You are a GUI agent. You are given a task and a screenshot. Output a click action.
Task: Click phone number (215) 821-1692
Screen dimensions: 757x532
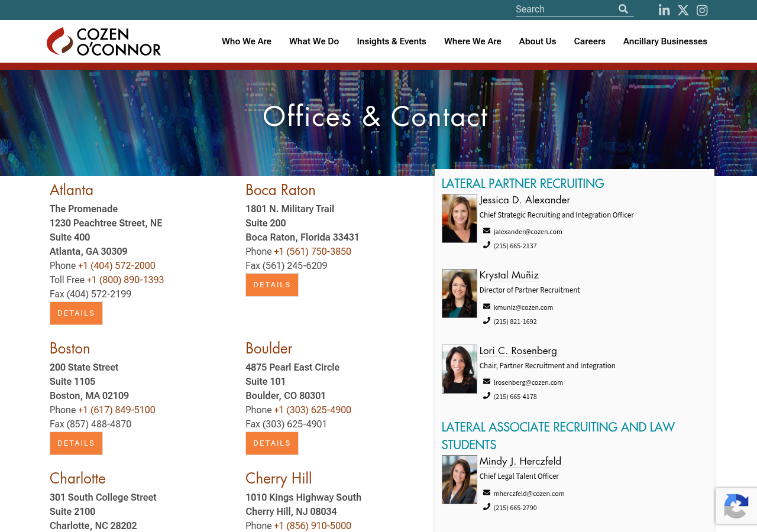click(515, 322)
